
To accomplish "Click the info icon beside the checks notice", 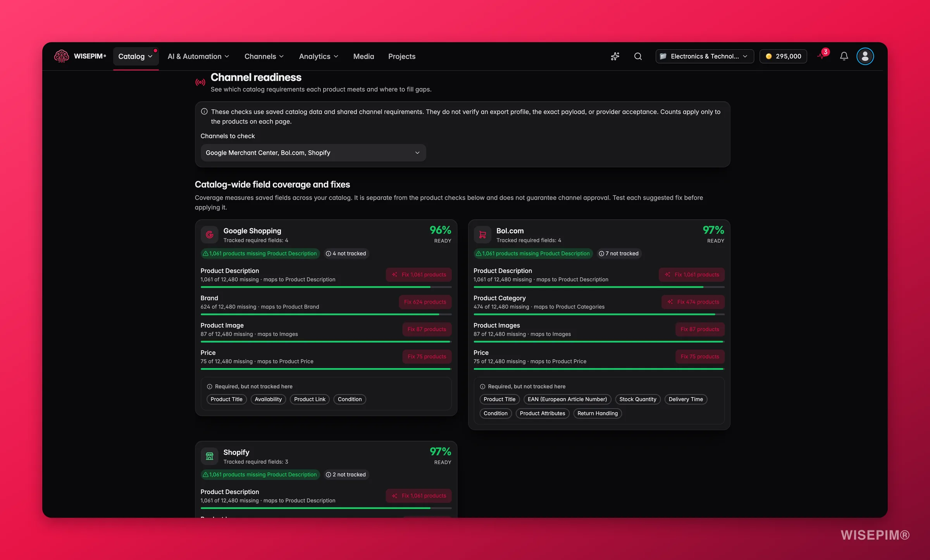I will 204,112.
